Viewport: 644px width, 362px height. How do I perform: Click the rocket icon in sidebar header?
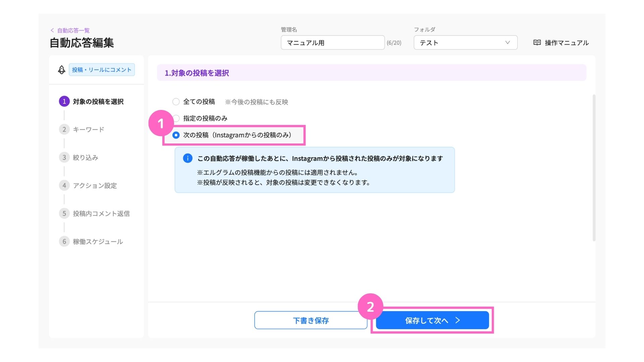(x=62, y=70)
